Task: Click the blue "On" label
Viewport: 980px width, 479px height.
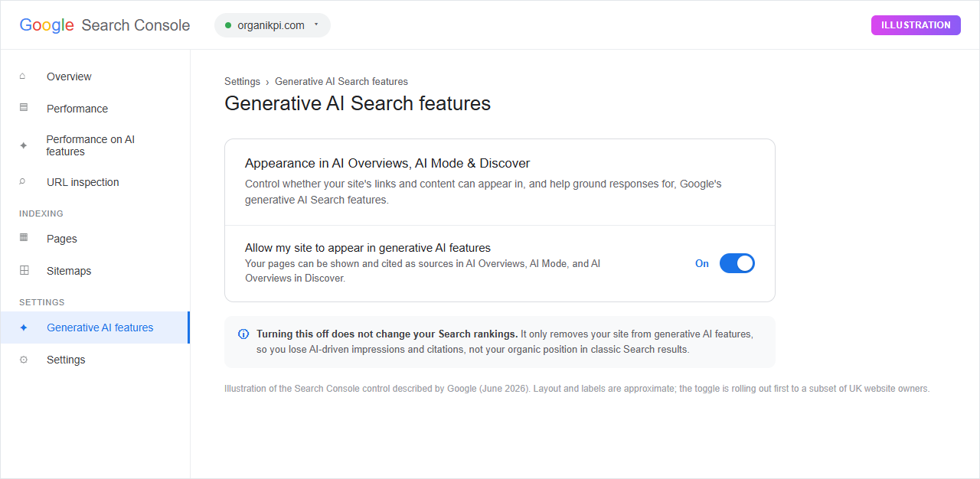Action: [x=702, y=263]
